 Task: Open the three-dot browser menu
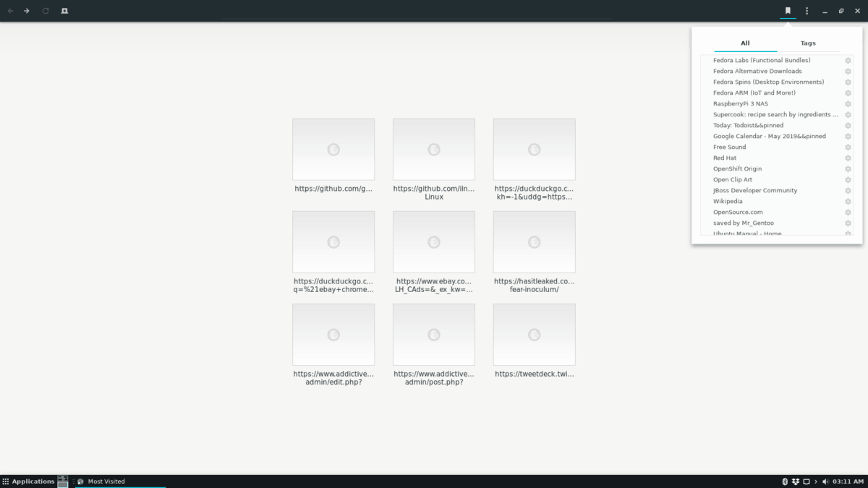[x=807, y=11]
